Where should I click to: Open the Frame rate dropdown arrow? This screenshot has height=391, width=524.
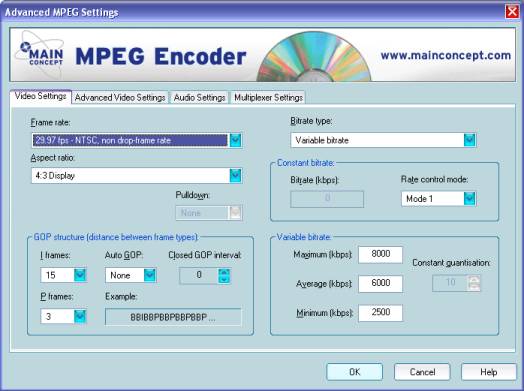click(236, 140)
